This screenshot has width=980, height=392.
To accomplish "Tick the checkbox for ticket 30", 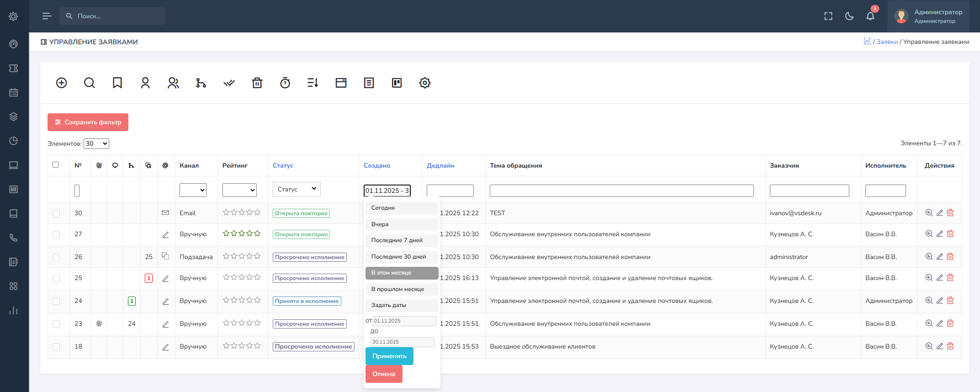I will point(56,213).
